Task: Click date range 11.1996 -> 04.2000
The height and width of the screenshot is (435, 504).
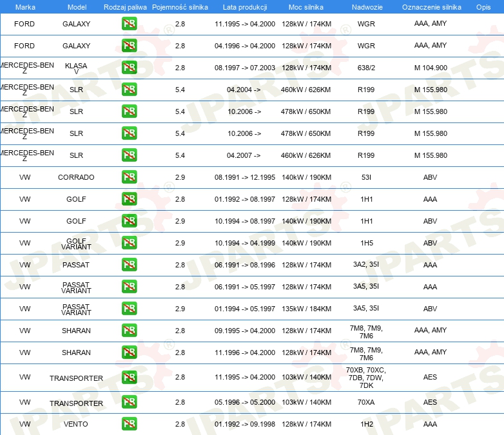Action: pyautogui.click(x=245, y=353)
